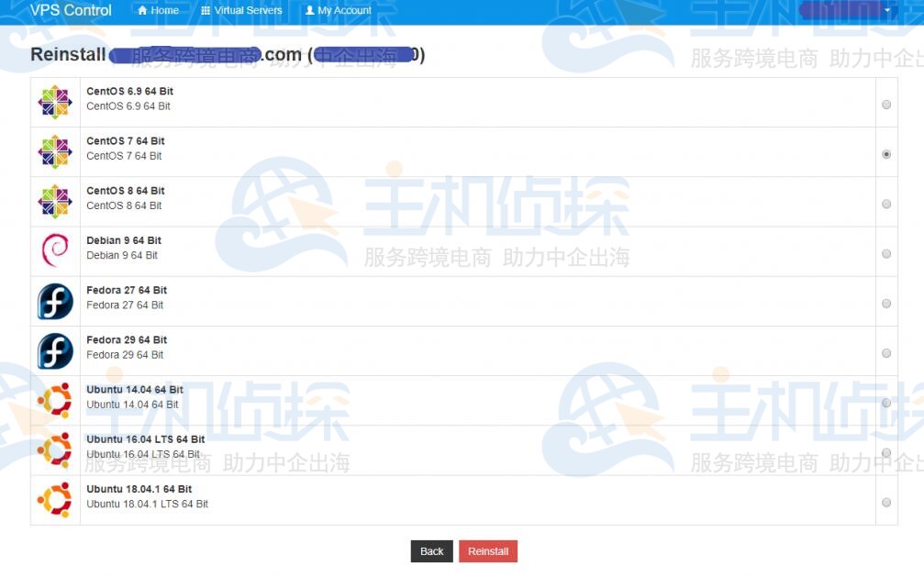
Task: Click the CentOS 8 logo icon
Action: 55,201
